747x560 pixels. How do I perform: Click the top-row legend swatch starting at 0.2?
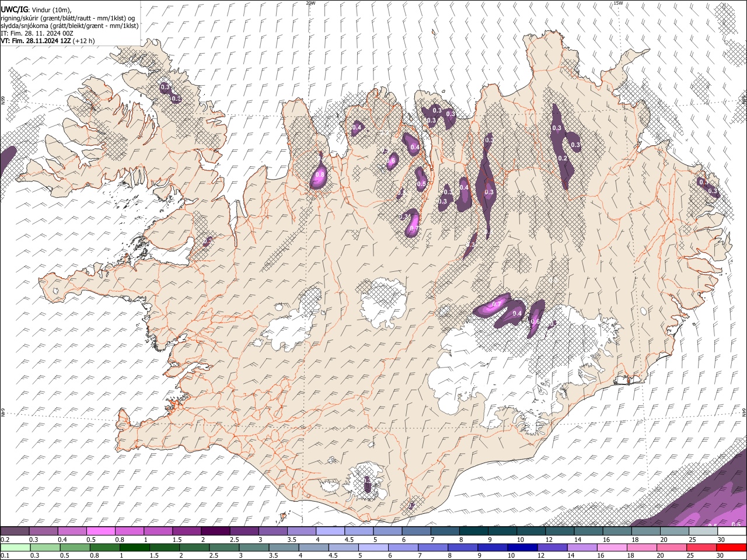click(15, 531)
